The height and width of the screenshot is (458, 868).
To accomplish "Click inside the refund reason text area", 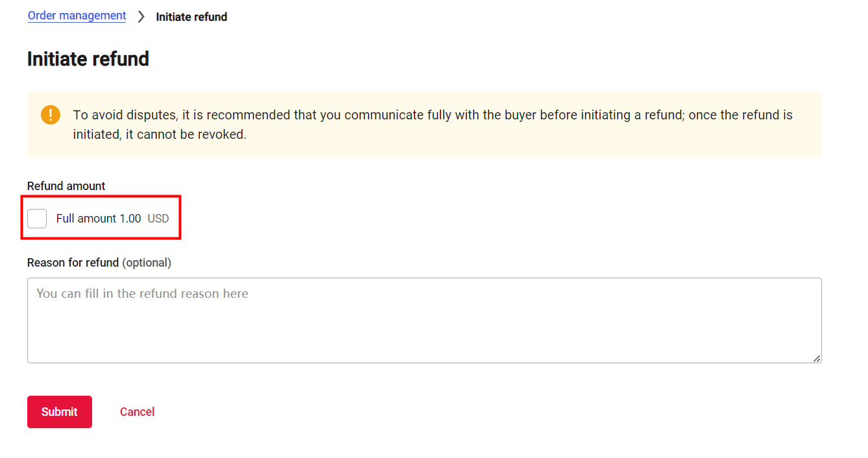I will (424, 320).
